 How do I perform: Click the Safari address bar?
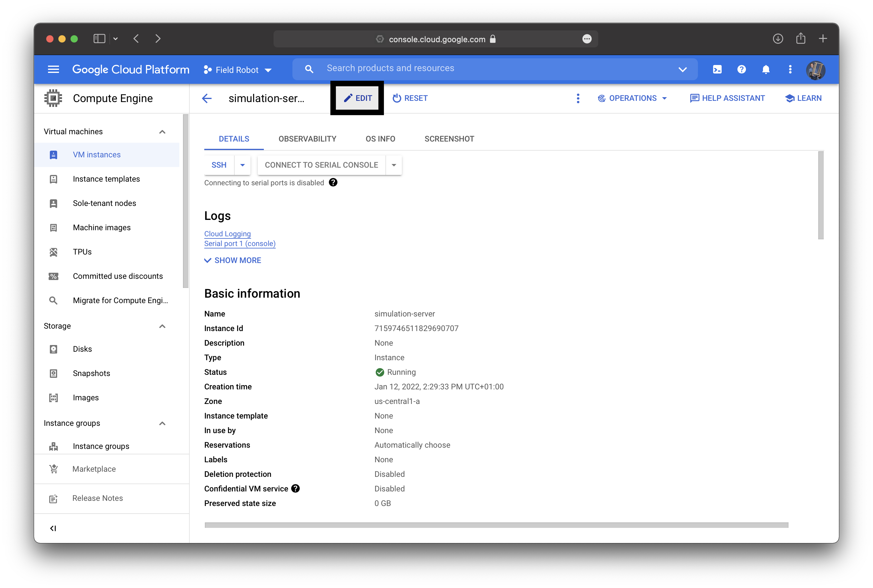coord(436,39)
